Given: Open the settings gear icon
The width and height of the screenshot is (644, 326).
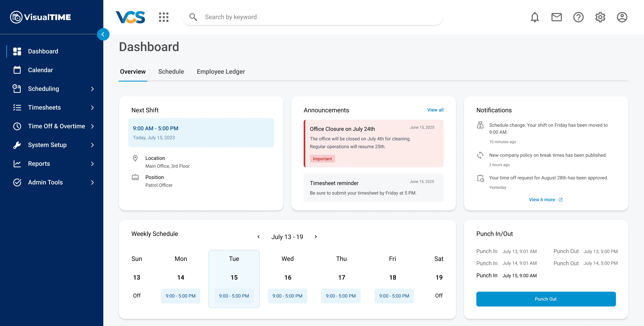Looking at the screenshot, I should (x=600, y=17).
